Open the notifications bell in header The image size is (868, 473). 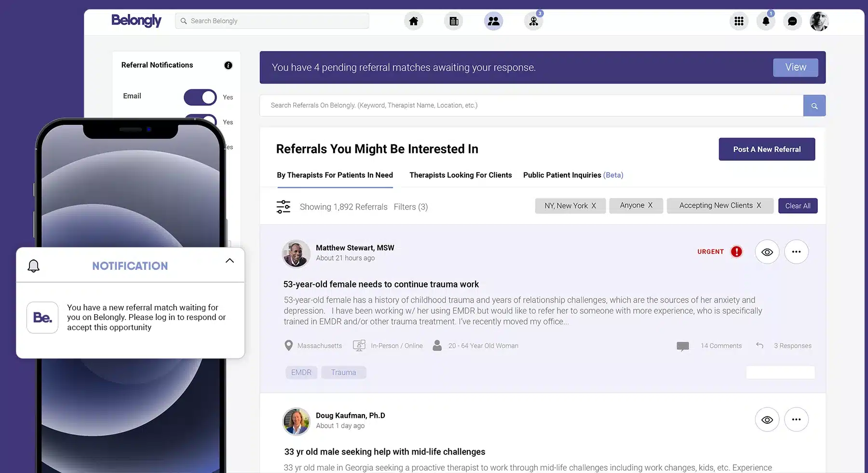coord(766,21)
